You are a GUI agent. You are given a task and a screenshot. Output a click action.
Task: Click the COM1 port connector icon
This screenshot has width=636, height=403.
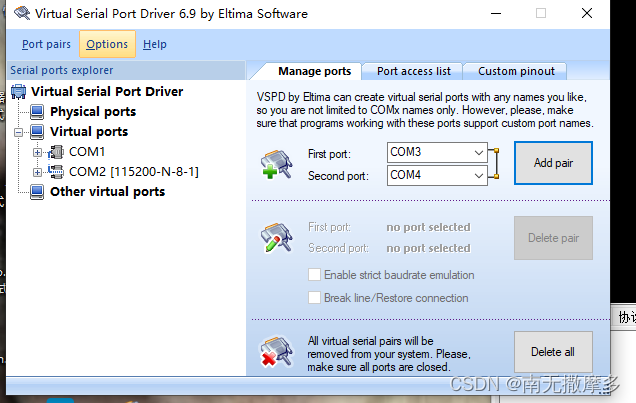tap(56, 152)
